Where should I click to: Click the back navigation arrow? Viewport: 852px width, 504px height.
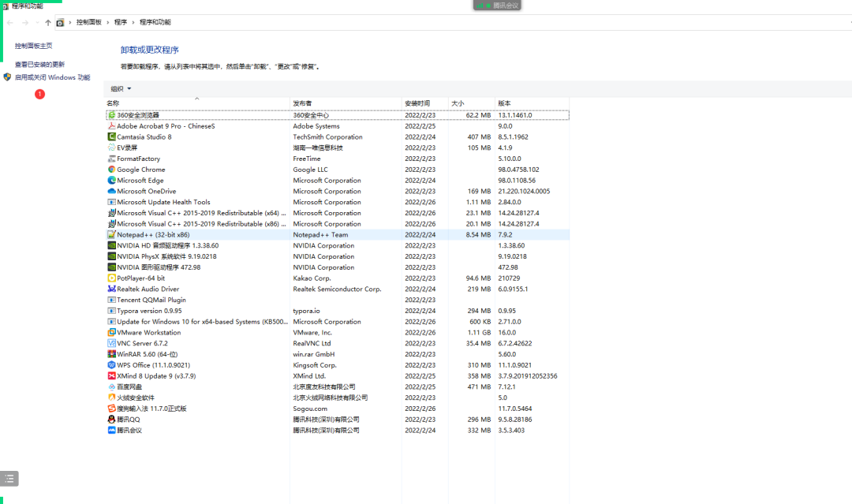point(10,22)
